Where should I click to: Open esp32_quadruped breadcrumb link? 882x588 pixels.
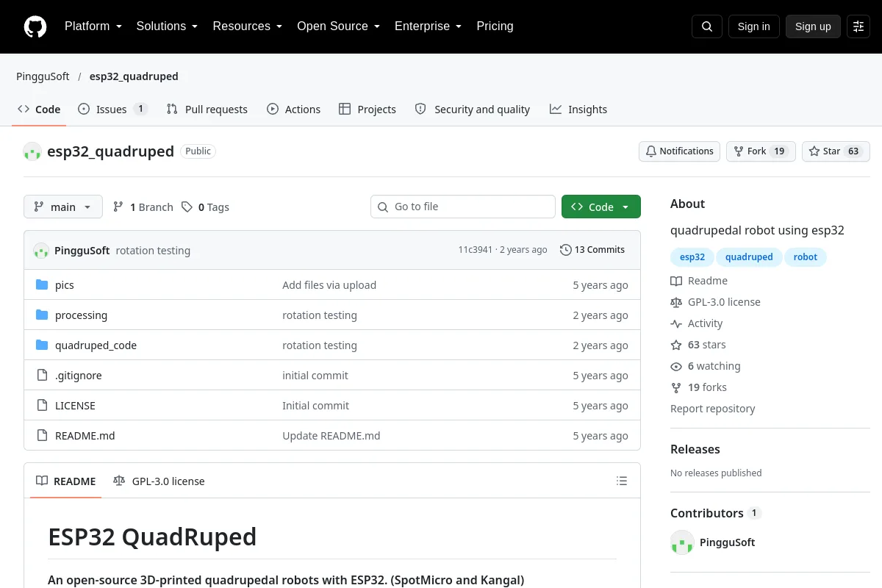[134, 76]
